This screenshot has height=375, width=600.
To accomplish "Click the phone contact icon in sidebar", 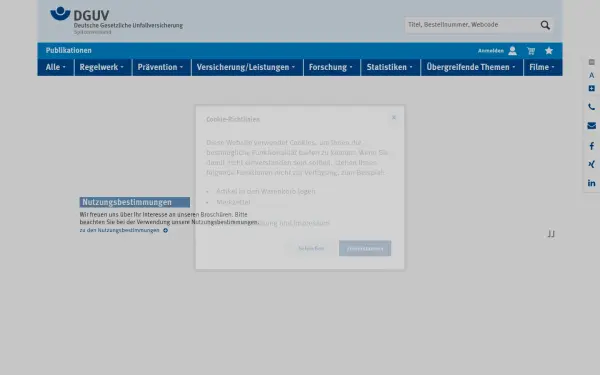I will click(x=592, y=107).
